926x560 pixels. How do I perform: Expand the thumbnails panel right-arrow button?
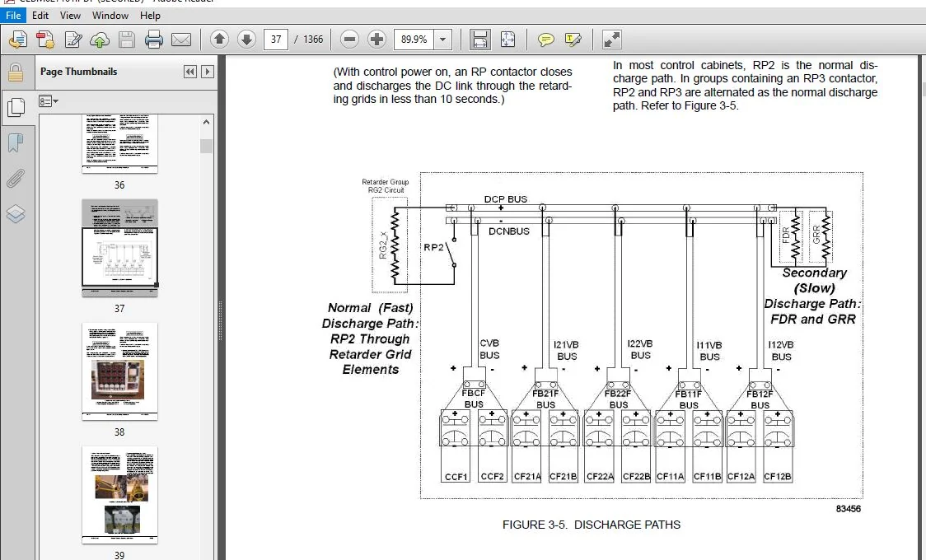coord(208,72)
